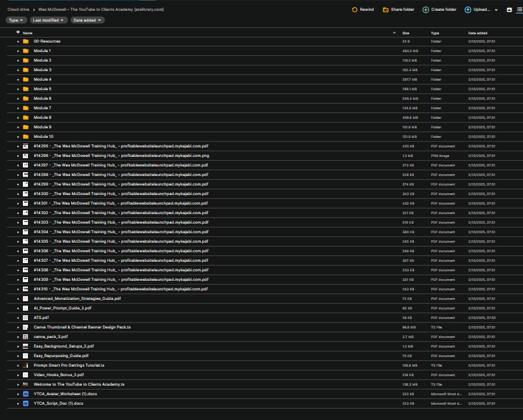
Task: Open the Module 5 folder icon
Action: (25, 89)
